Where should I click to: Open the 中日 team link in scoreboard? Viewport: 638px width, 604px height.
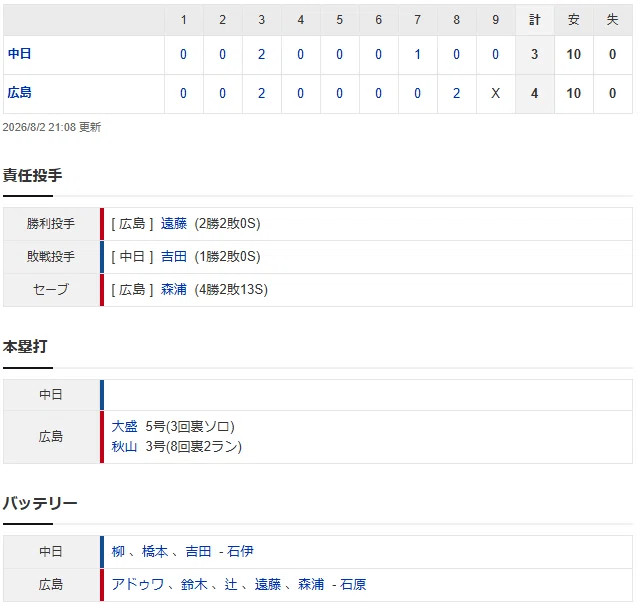pyautogui.click(x=19, y=54)
